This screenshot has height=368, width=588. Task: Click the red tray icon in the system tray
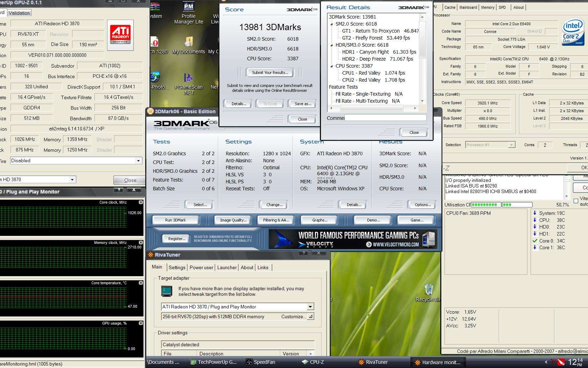pos(561,362)
